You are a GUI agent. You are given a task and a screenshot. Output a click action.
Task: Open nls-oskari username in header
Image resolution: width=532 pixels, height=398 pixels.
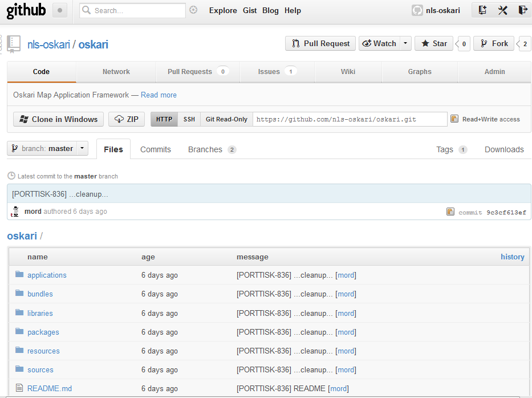pos(443,10)
